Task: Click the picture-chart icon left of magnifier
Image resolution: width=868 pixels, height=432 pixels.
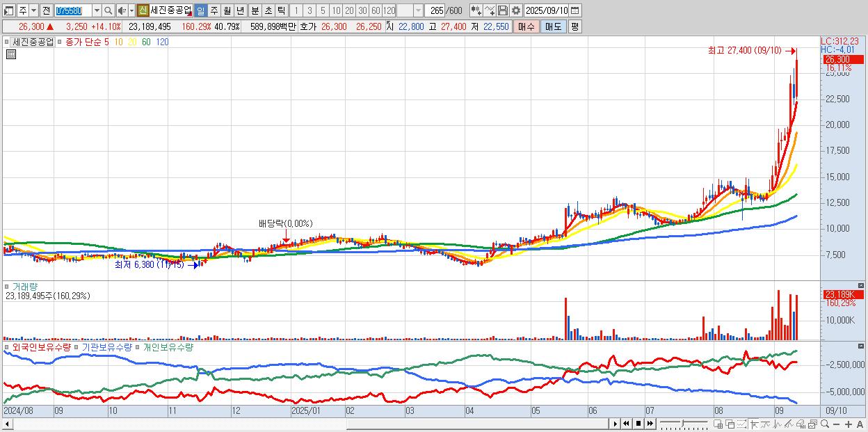Action: pyautogui.click(x=812, y=424)
